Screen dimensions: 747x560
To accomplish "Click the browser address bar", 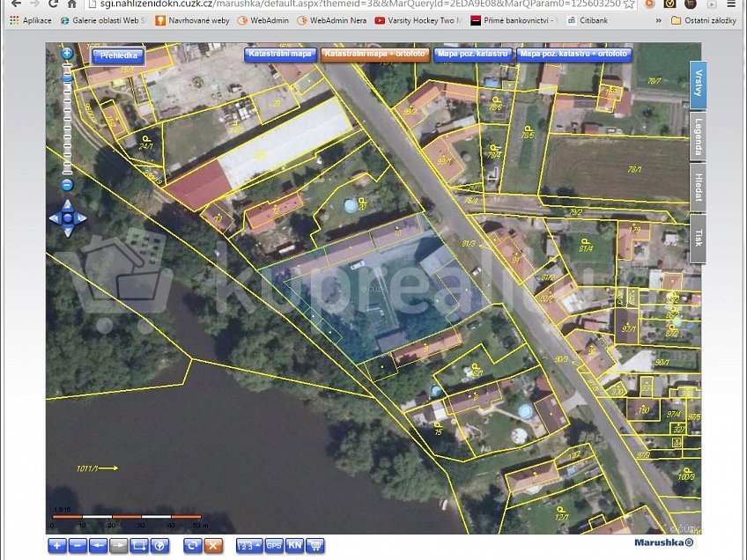I will pos(360,4).
